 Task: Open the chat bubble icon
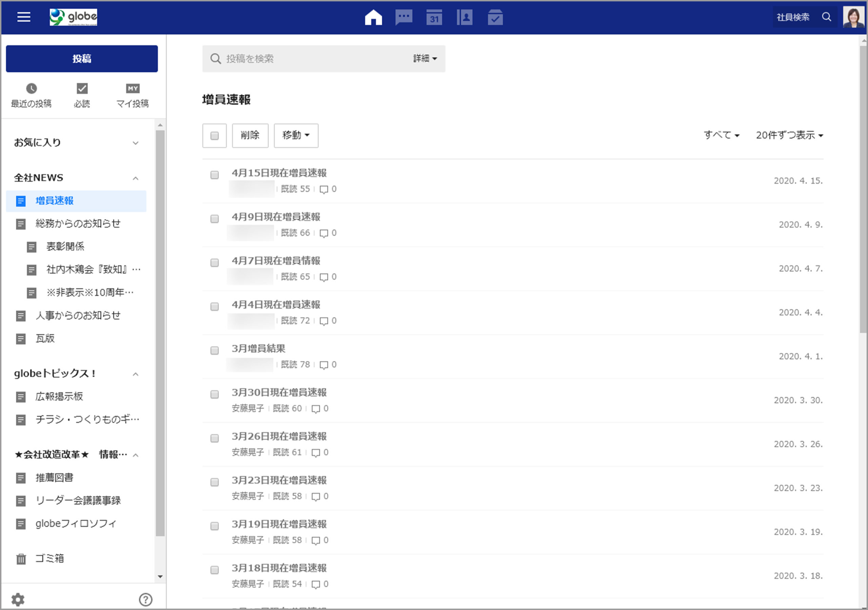click(x=404, y=17)
